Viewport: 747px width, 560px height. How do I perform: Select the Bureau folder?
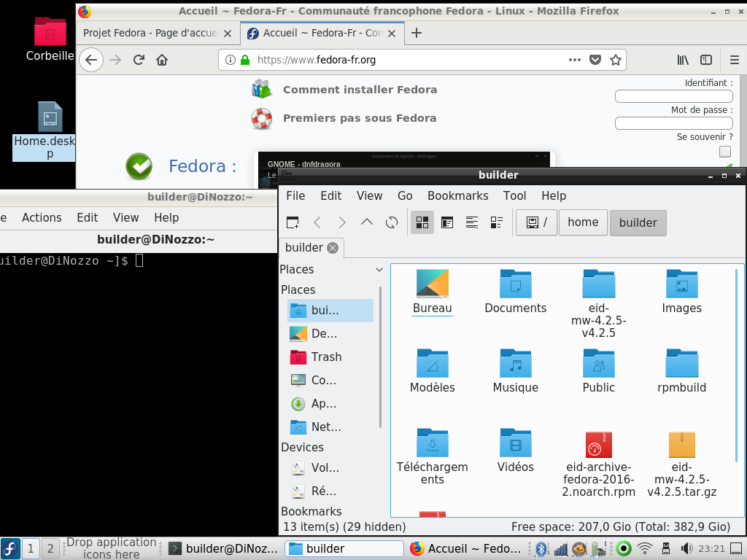[432, 292]
